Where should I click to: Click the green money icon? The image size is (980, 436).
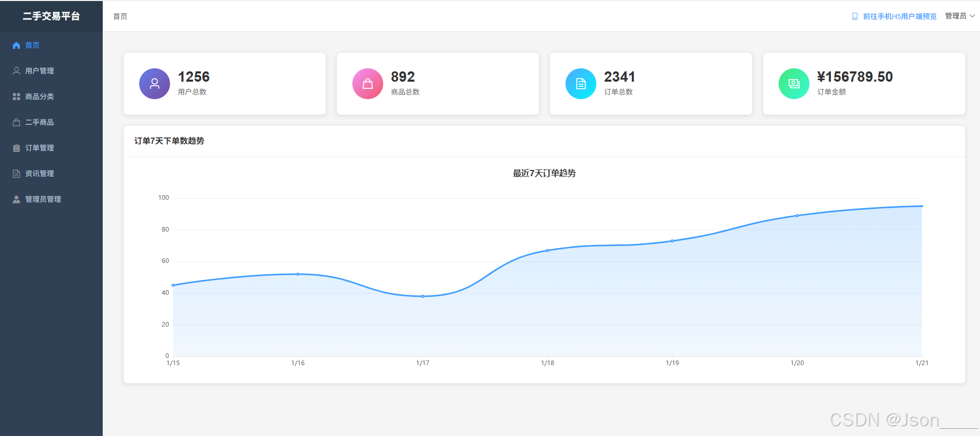coord(794,84)
